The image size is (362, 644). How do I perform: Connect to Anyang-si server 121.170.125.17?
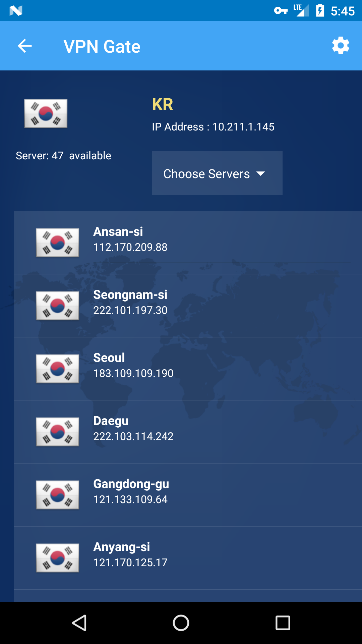tap(188, 558)
